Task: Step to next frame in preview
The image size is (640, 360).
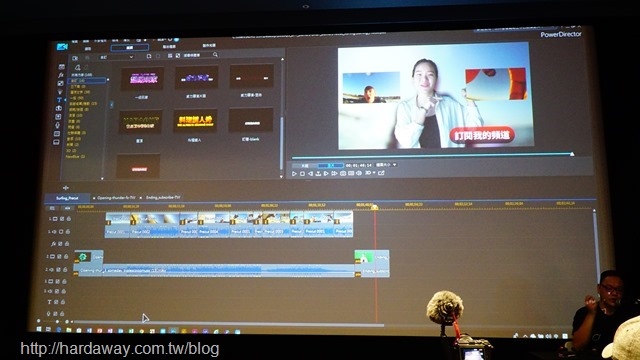Action: (x=326, y=173)
